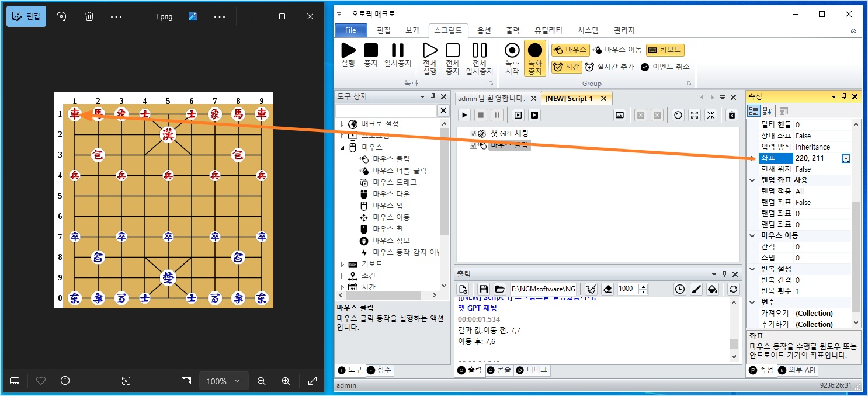
Task: Expand 매크로 설정 tree node
Action: 343,124
